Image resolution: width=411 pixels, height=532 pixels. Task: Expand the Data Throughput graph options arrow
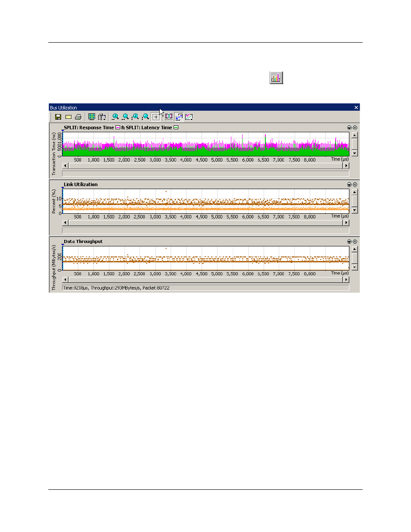click(x=349, y=242)
